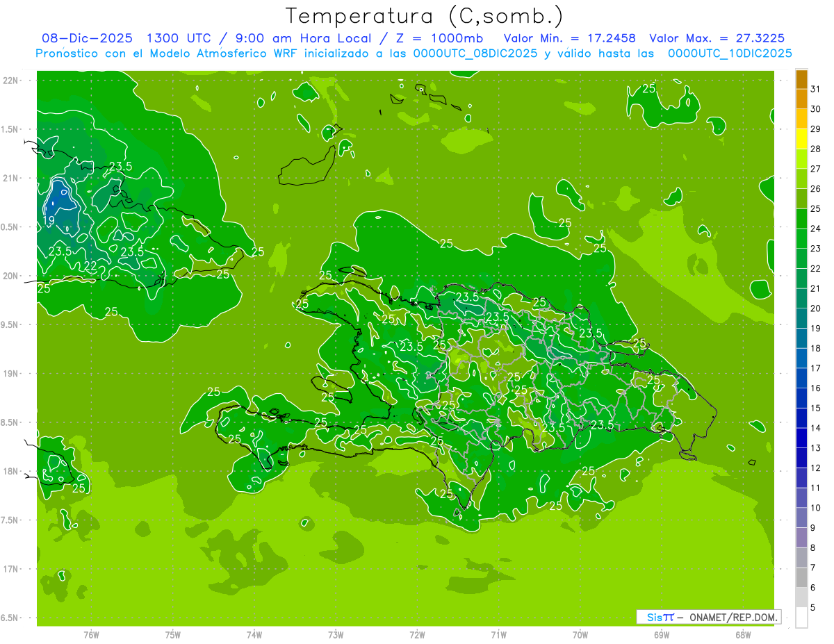The image size is (834, 644).
Task: Click the '22' contour label over Cuba
Action: pyautogui.click(x=90, y=265)
